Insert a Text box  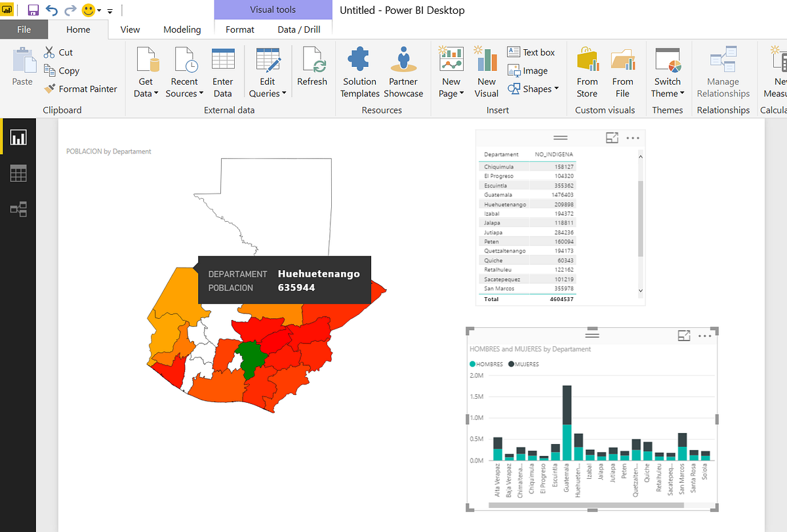pyautogui.click(x=532, y=52)
